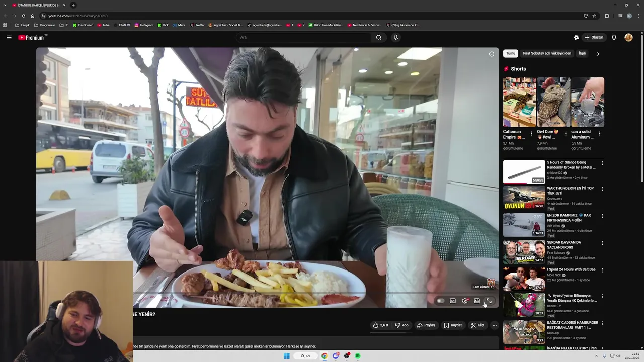Reload the page with refresh icon
The image size is (644, 362).
tap(23, 16)
